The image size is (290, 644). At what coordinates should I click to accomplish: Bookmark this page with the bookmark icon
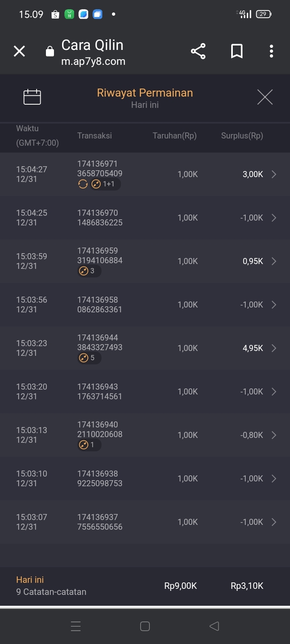(236, 51)
